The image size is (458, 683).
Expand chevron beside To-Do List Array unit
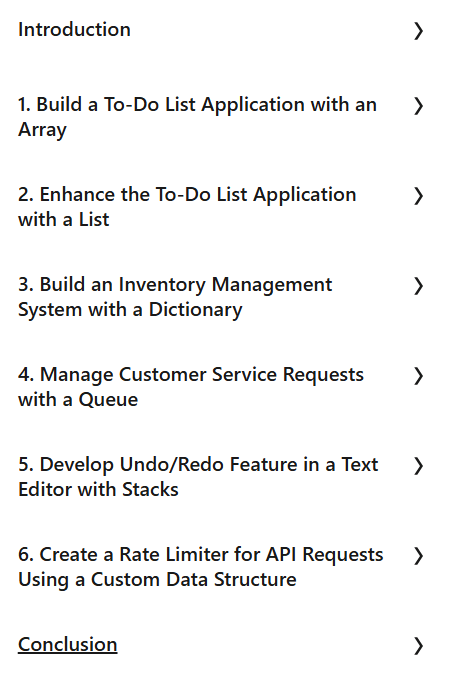(x=418, y=106)
